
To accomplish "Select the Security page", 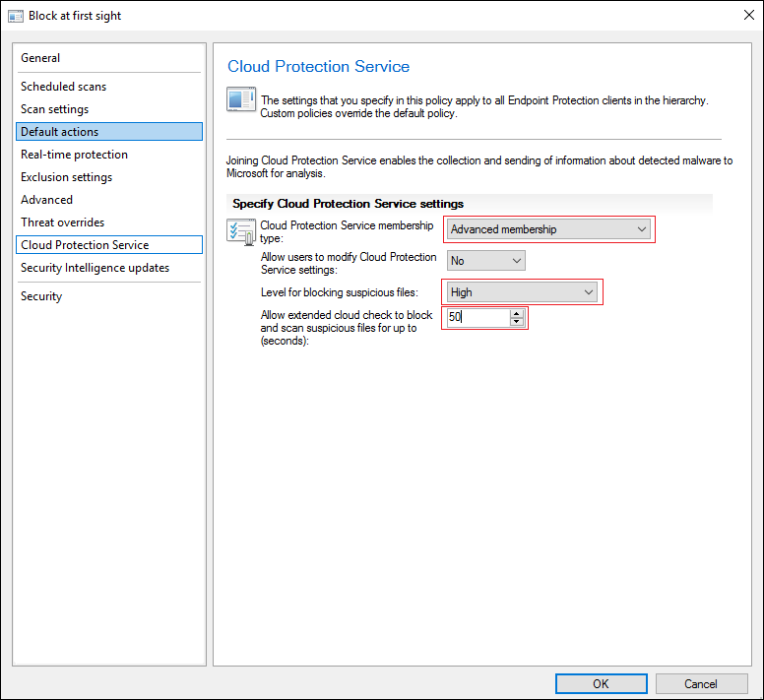I will (x=41, y=296).
